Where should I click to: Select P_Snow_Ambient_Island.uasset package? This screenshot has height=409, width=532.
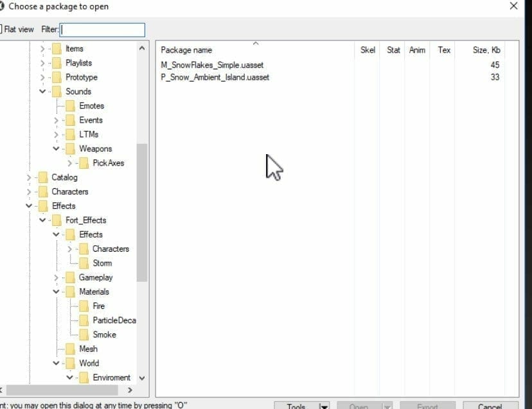tap(215, 77)
